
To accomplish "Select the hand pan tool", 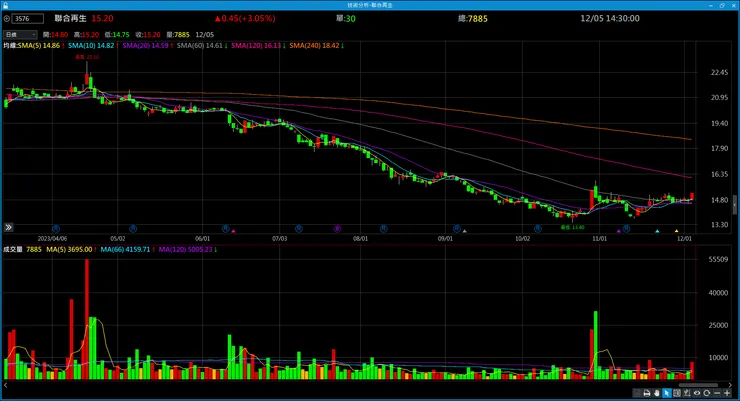I will coord(656,393).
